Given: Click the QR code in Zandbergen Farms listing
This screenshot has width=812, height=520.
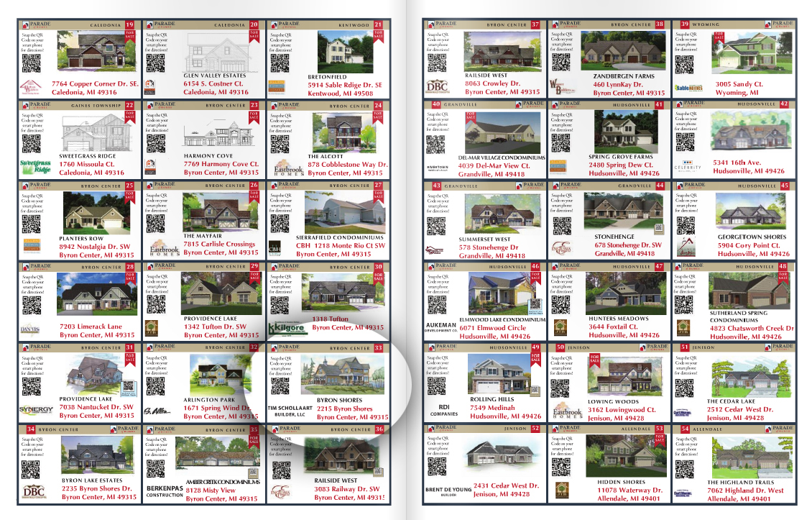Looking at the screenshot, I should (x=560, y=63).
